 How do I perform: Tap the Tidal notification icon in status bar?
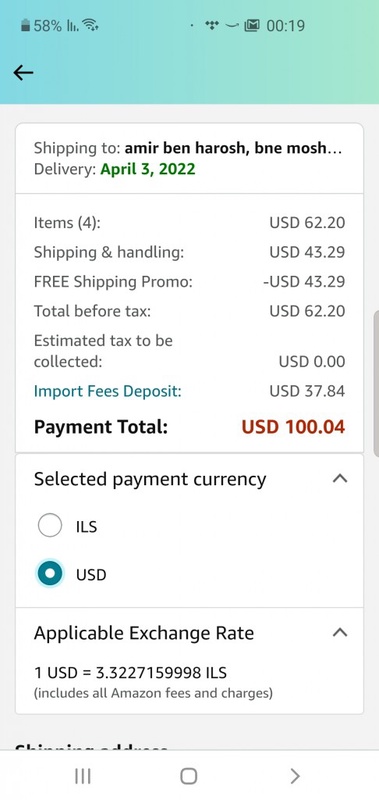pyautogui.click(x=212, y=25)
